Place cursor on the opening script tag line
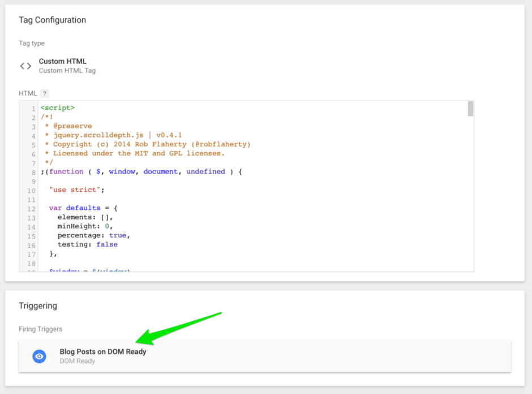This screenshot has height=394, width=532. coord(57,108)
